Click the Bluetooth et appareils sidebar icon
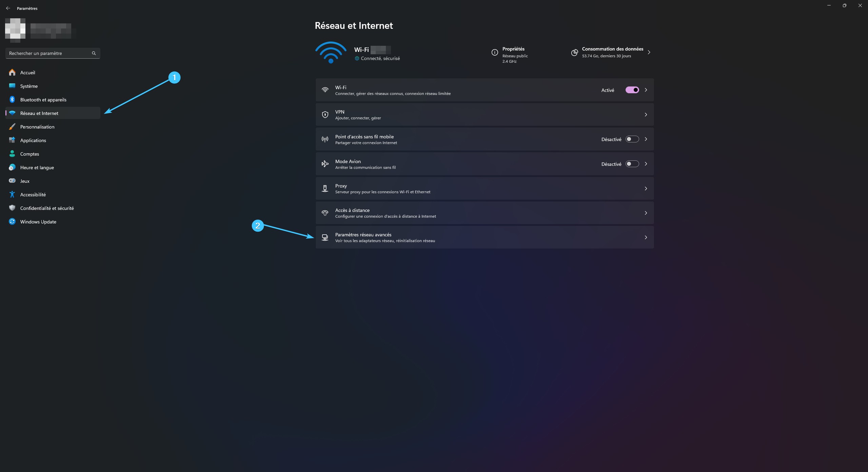The image size is (868, 472). click(12, 99)
